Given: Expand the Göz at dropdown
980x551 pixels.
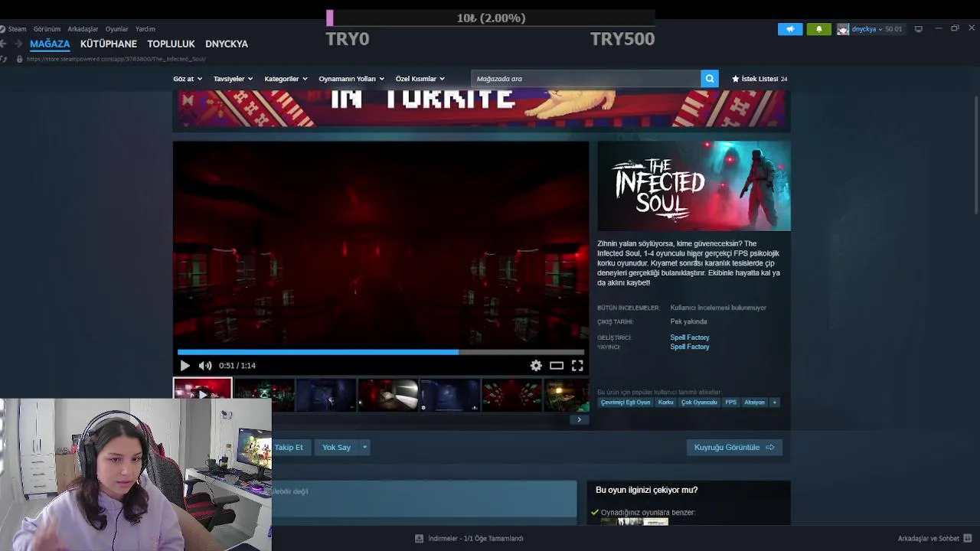Looking at the screenshot, I should (x=188, y=79).
